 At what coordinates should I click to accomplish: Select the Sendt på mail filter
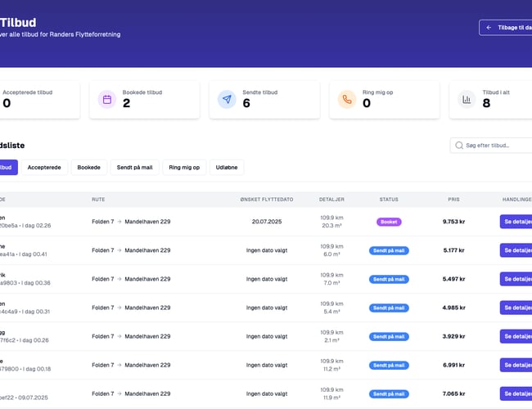tap(134, 167)
